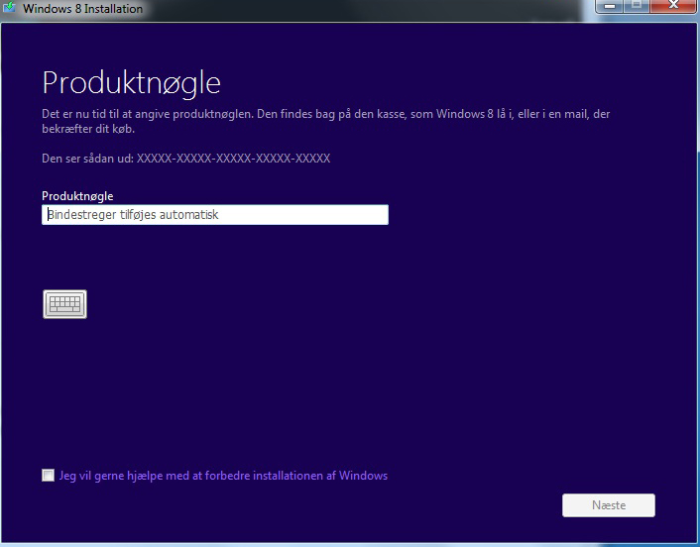700x547 pixels.
Task: Click the large 'Produktnøgle' heading
Action: (x=131, y=84)
